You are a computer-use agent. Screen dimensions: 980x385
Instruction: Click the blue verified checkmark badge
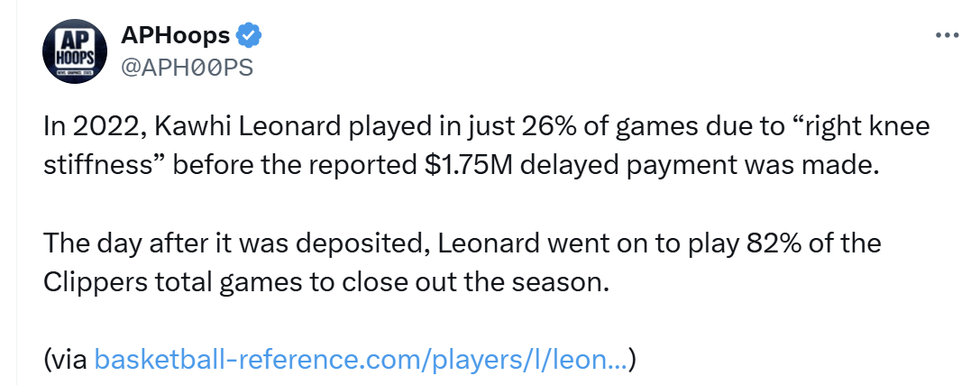tap(249, 36)
